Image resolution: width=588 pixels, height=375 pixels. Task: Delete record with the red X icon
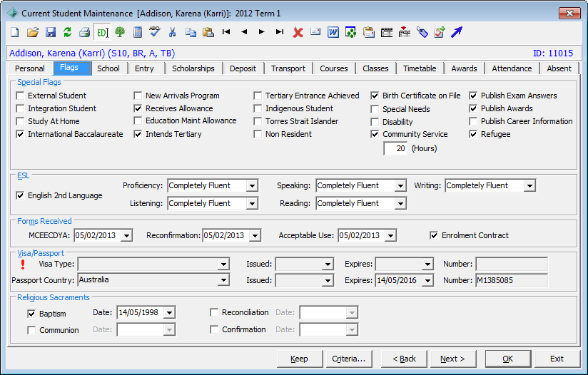click(298, 32)
